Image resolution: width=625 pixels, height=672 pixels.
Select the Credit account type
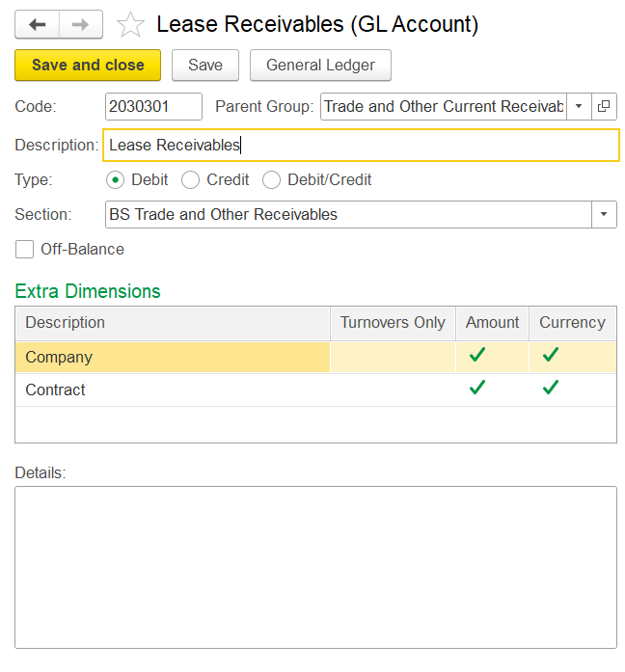(x=191, y=179)
